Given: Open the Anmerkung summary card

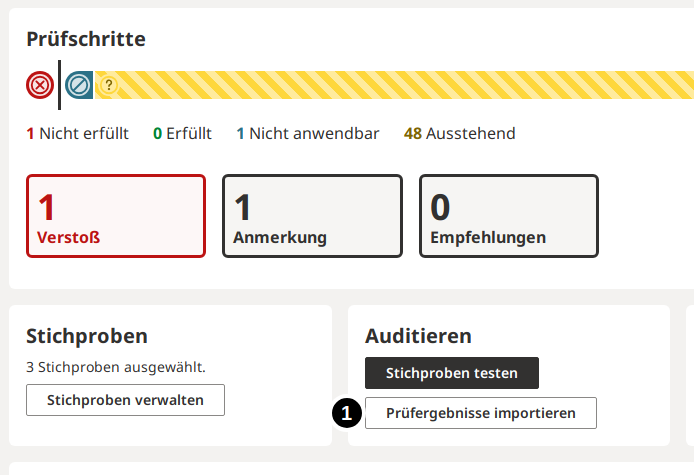Looking at the screenshot, I should [312, 216].
